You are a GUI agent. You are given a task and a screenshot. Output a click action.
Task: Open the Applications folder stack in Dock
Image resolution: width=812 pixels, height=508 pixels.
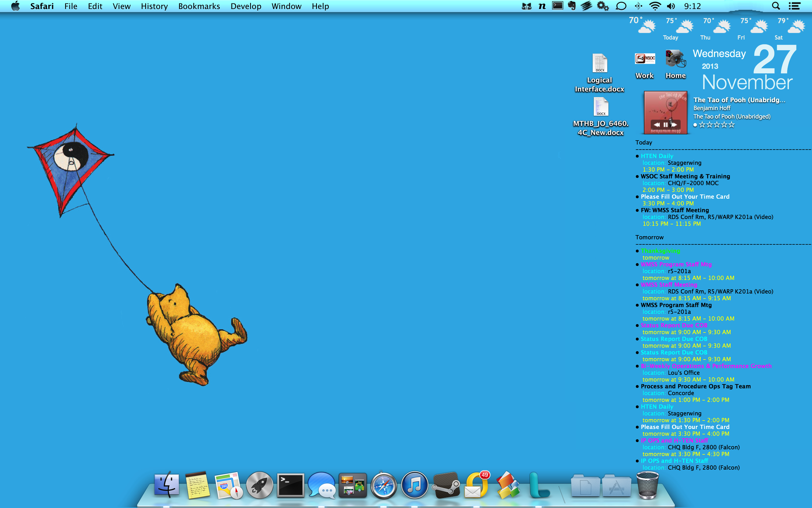click(x=617, y=486)
